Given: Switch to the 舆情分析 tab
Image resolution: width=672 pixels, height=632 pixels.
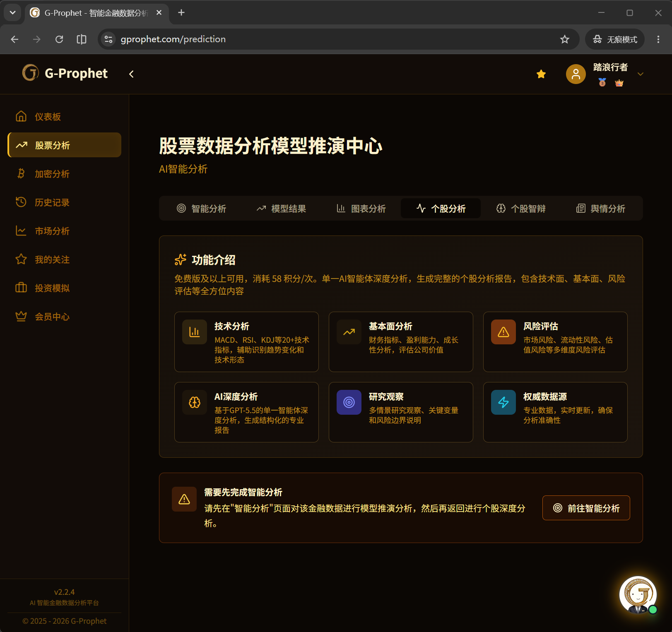Looking at the screenshot, I should [601, 209].
